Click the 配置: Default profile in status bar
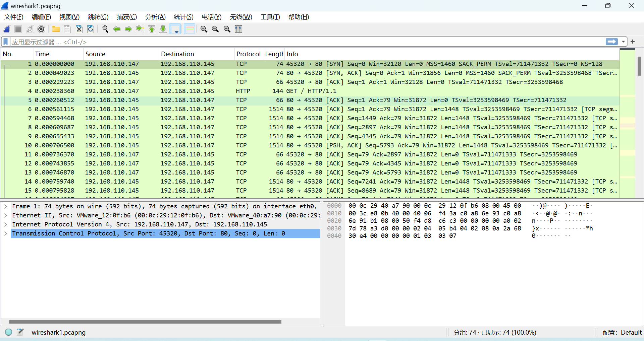Viewport: 644px width, 341px height. pos(622,332)
